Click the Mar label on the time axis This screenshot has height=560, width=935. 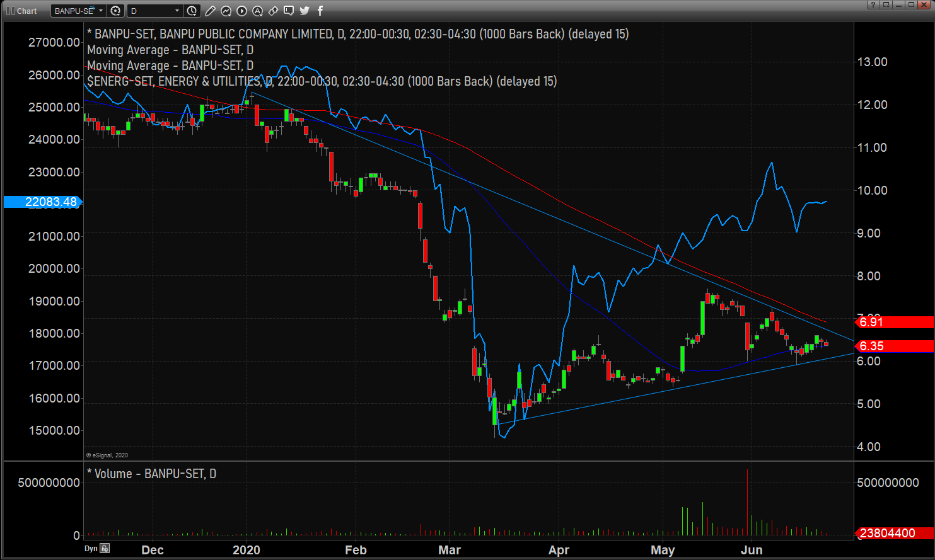450,550
